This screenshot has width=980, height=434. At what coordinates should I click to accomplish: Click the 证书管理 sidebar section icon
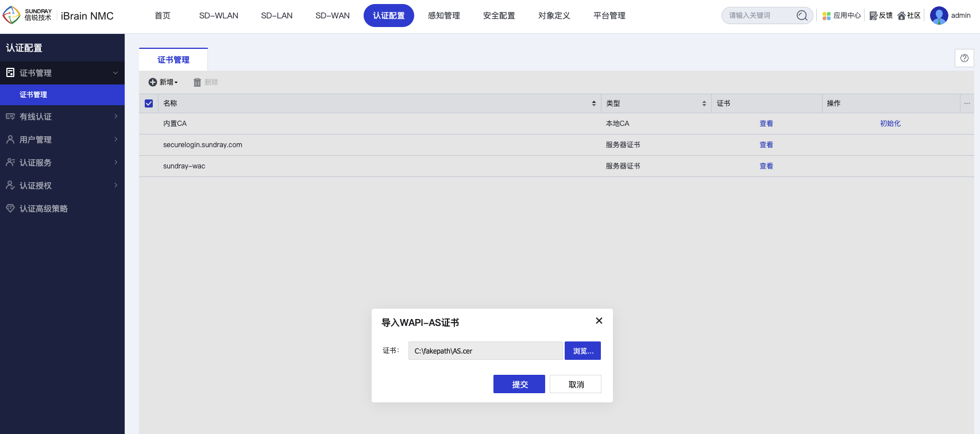click(x=10, y=72)
